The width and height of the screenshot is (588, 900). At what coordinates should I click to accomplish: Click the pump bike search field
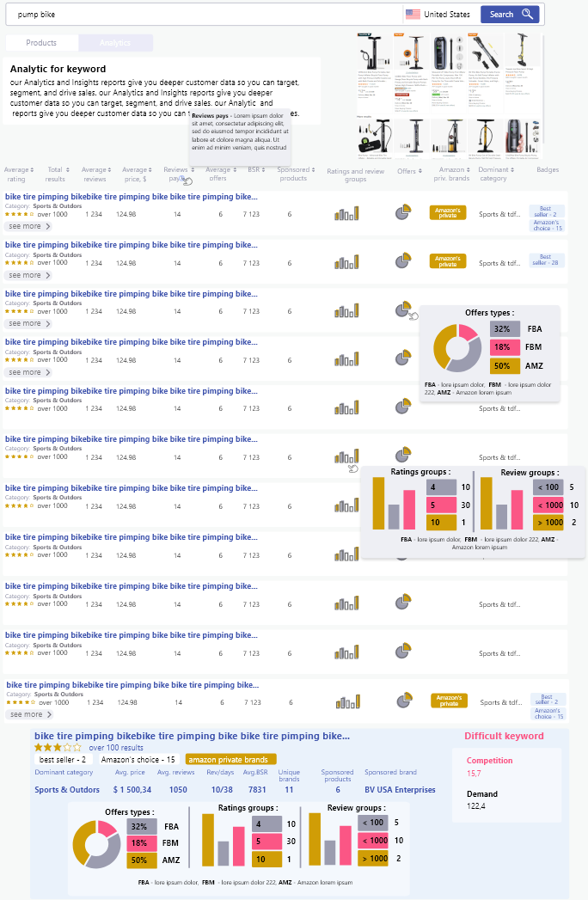[206, 14]
